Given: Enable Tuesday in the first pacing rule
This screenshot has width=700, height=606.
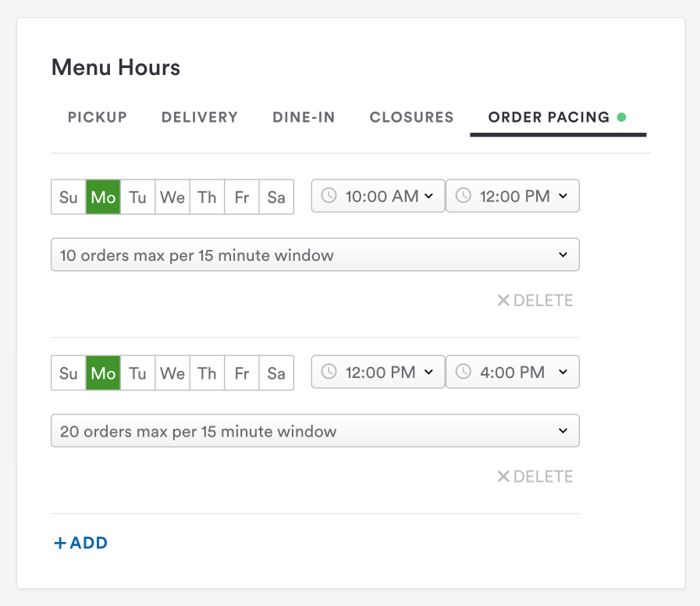Looking at the screenshot, I should [137, 197].
